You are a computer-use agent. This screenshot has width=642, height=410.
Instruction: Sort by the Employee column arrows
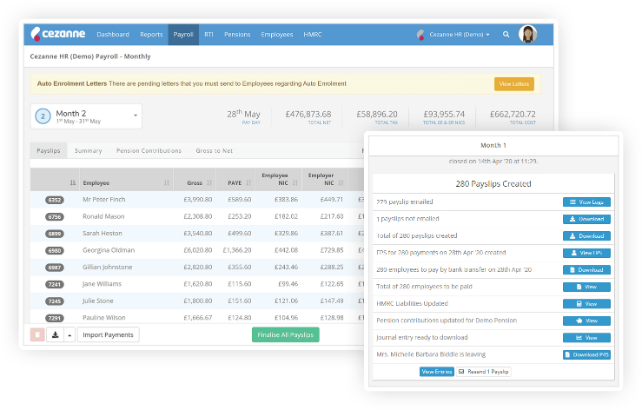click(167, 183)
